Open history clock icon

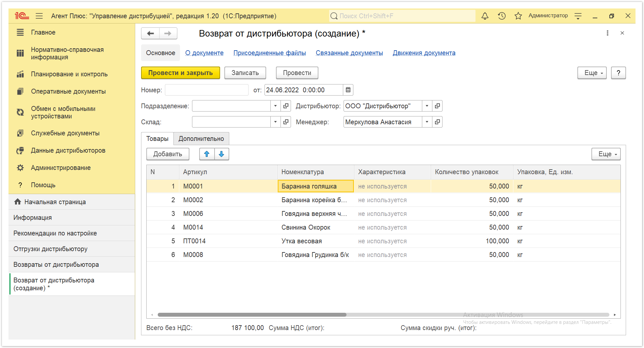coord(502,16)
